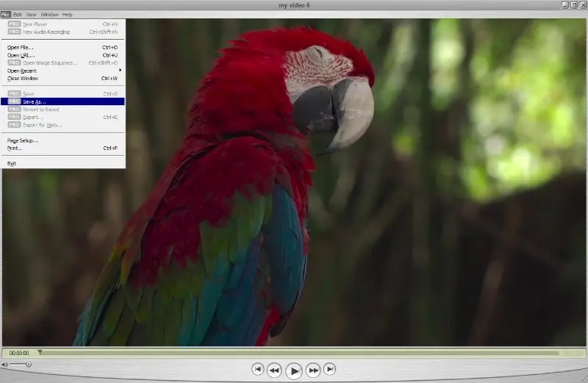
Task: Click PRO badge beside Export for Web
Action: (x=14, y=124)
